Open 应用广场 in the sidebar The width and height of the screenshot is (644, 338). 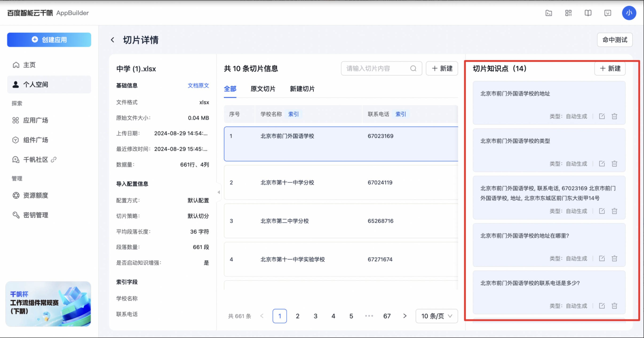(x=49, y=120)
